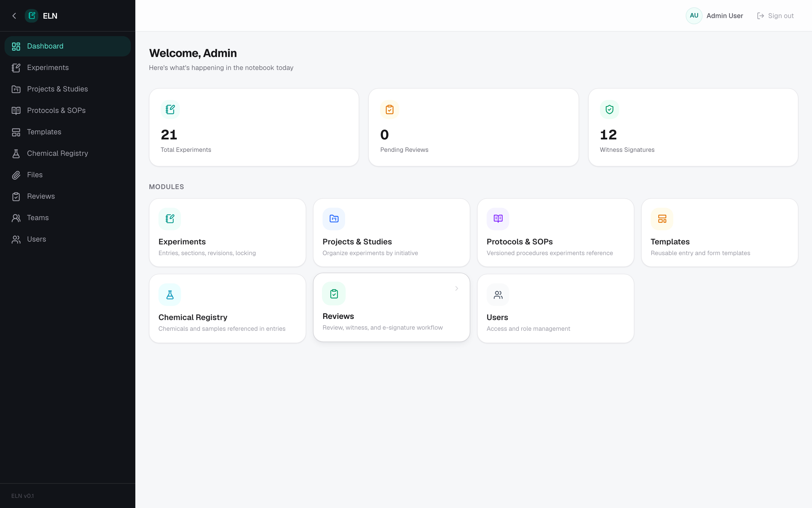Click the 12 witness signatures count

point(608,135)
